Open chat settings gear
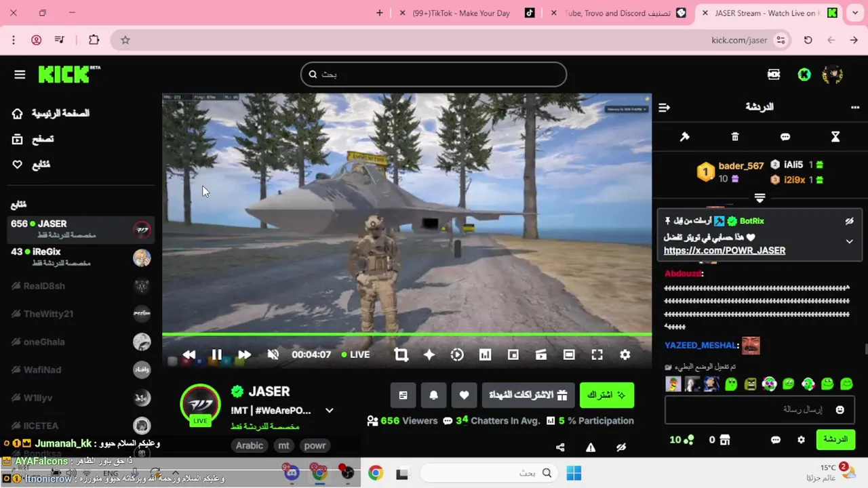This screenshot has height=488, width=868. (801, 440)
